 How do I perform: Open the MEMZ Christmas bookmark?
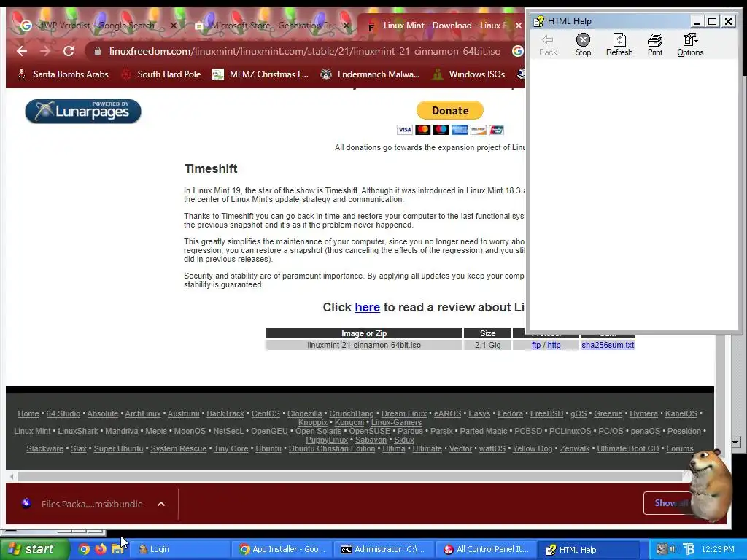[x=260, y=74]
